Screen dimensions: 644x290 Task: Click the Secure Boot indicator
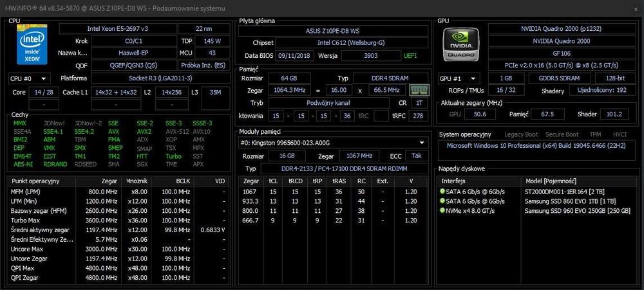coord(562,134)
